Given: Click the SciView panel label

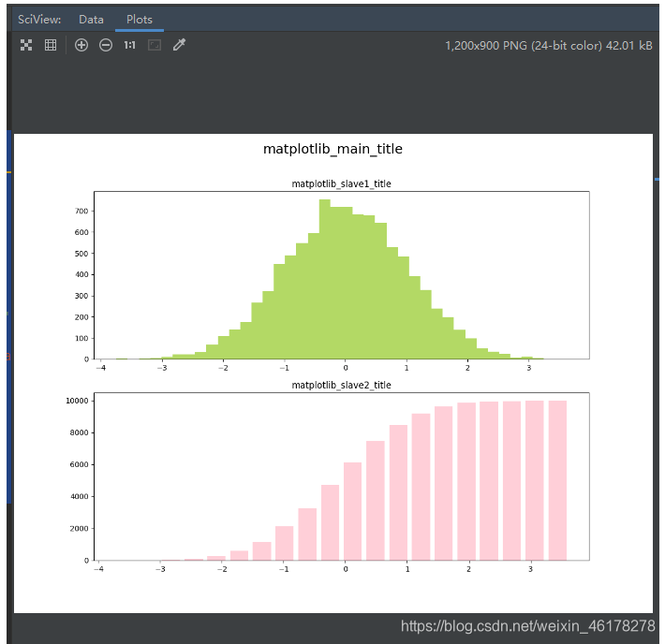Looking at the screenshot, I should pos(39,20).
